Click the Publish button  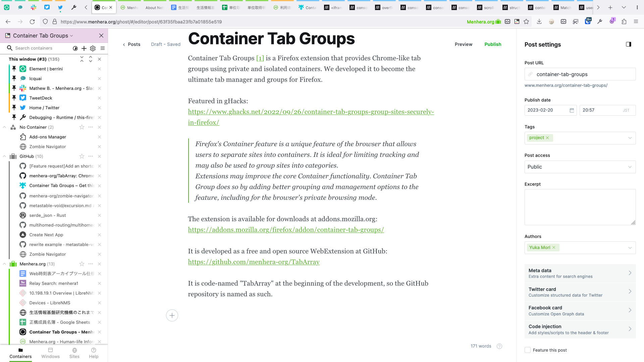(493, 44)
